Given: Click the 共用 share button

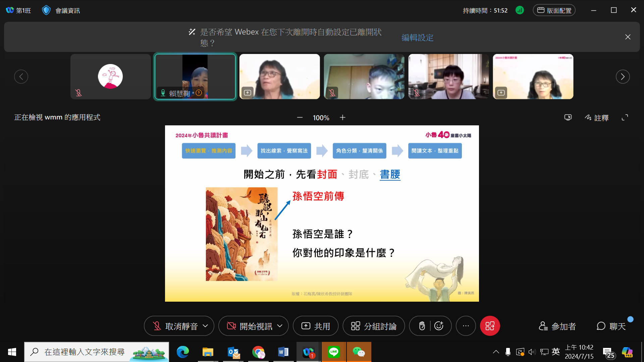Looking at the screenshot, I should 316,326.
